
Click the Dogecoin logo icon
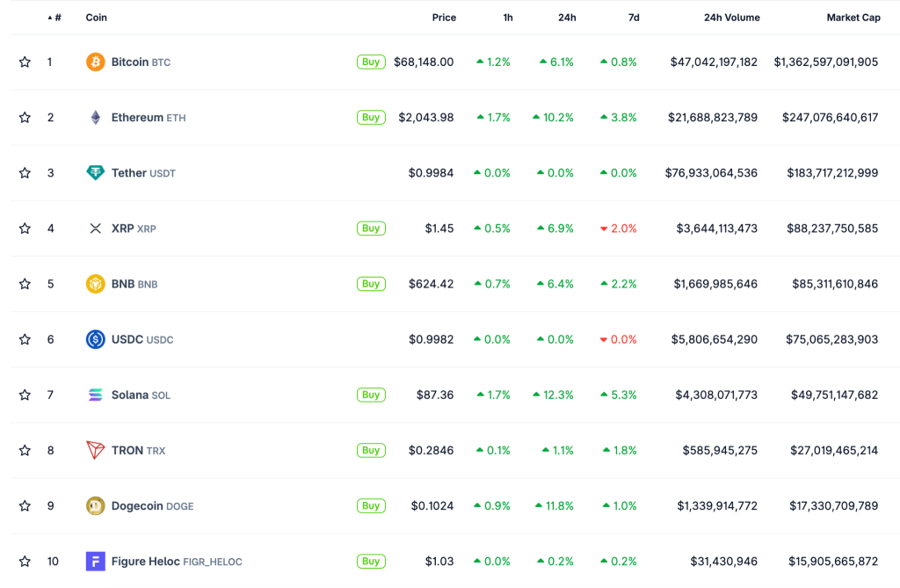click(95, 505)
